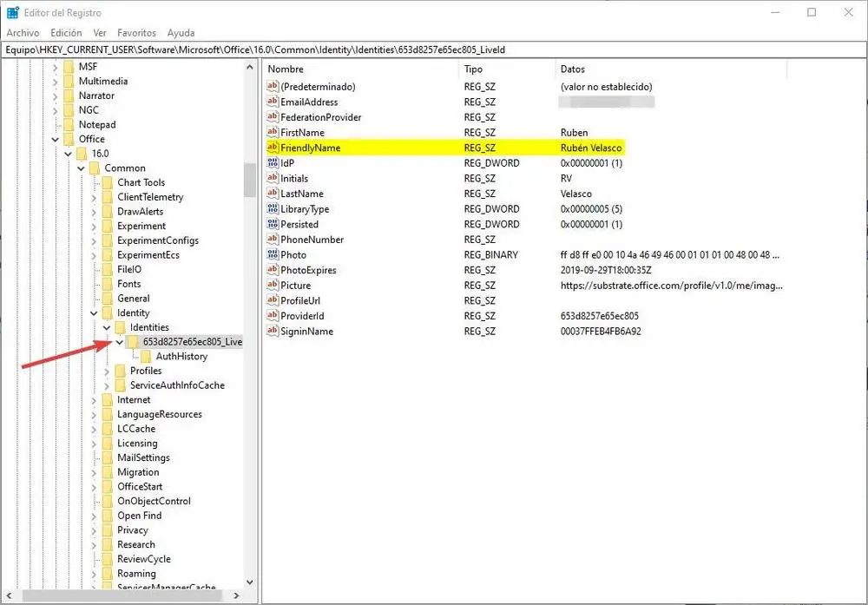Select the OnObjectControl key
The width and height of the screenshot is (868, 605).
[154, 501]
